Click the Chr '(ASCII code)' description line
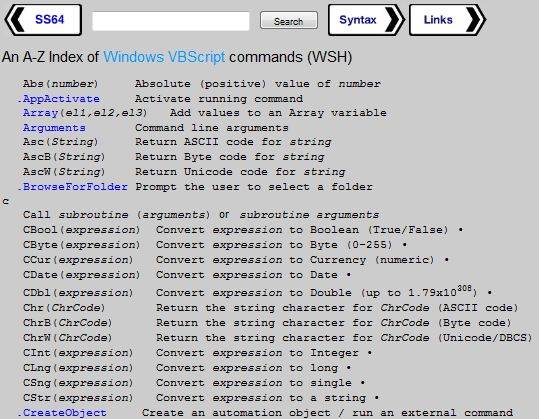This screenshot has height=419, width=539. click(337, 308)
